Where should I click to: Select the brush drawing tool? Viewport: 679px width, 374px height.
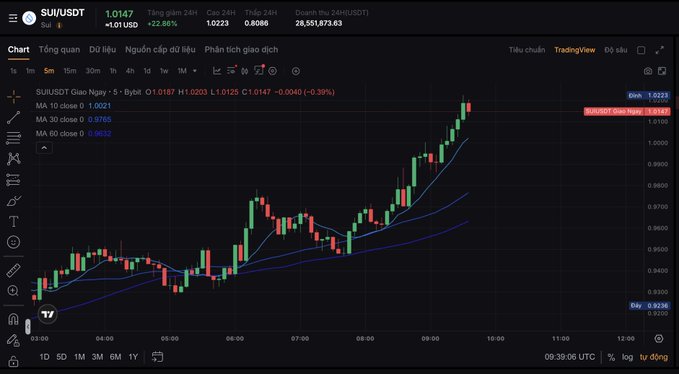point(13,201)
